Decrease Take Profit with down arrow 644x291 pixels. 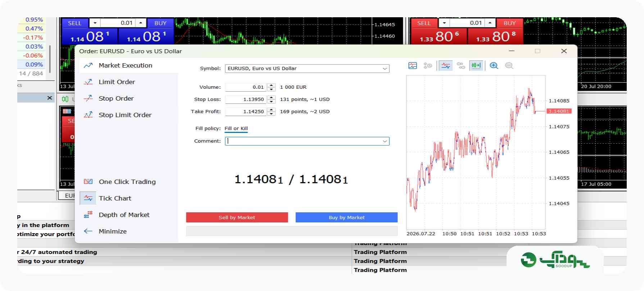coord(272,114)
